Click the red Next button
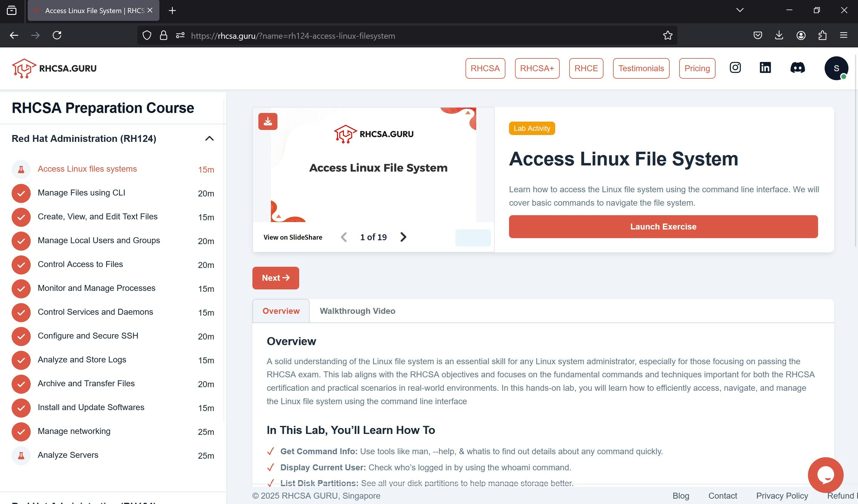 point(275,278)
